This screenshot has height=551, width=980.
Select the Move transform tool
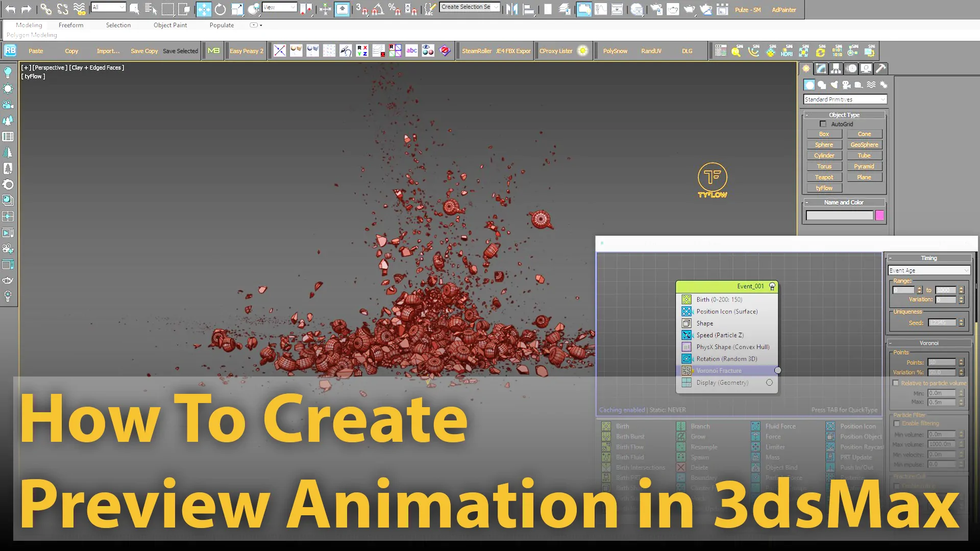204,9
